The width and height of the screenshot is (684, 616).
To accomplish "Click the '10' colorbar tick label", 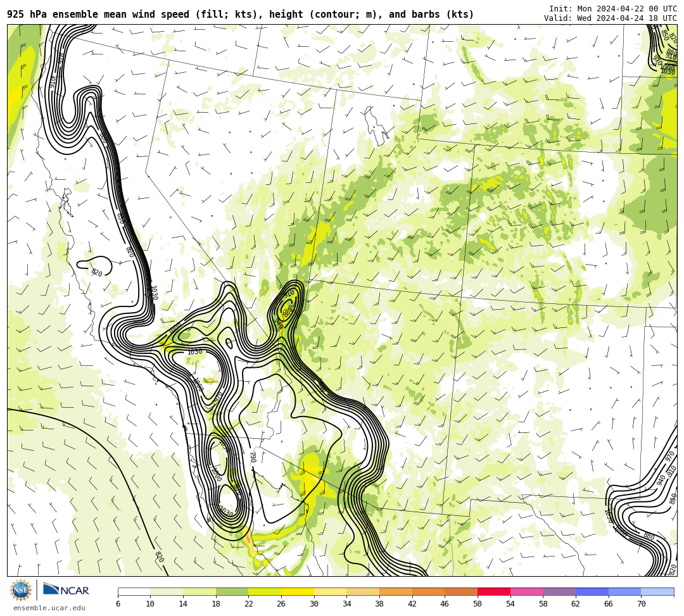I will [151, 604].
